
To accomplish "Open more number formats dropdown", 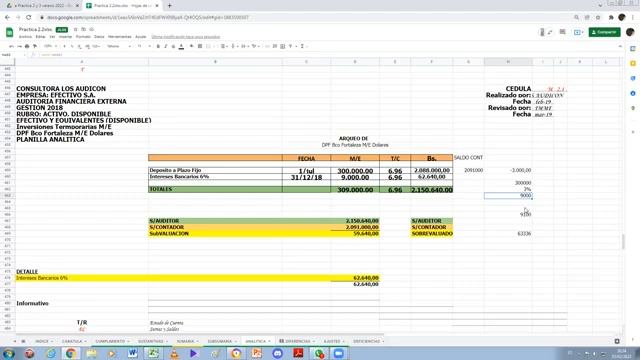I will tap(96, 47).
